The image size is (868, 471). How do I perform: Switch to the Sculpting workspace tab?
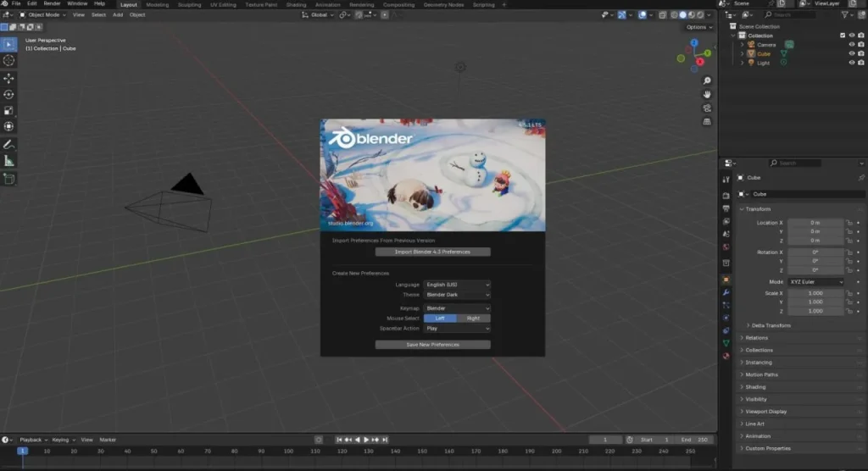coord(189,4)
